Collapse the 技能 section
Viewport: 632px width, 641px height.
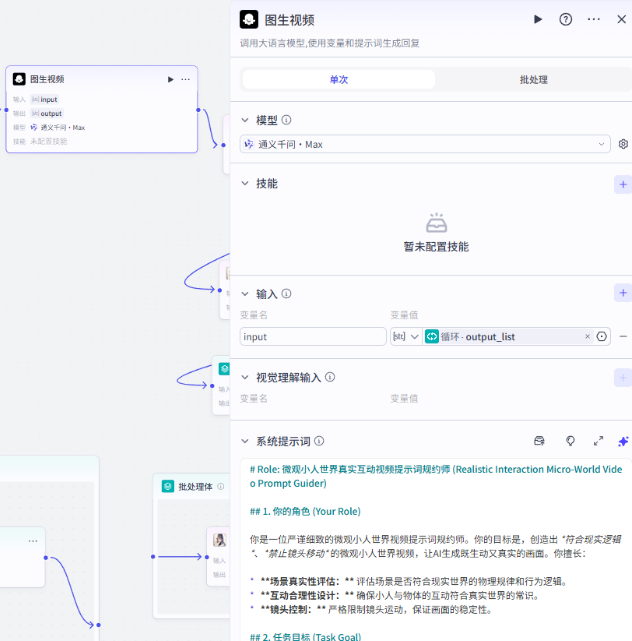pyautogui.click(x=245, y=184)
